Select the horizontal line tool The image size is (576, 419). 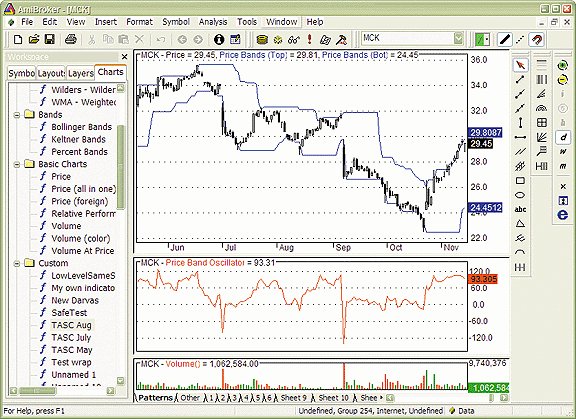[x=520, y=137]
